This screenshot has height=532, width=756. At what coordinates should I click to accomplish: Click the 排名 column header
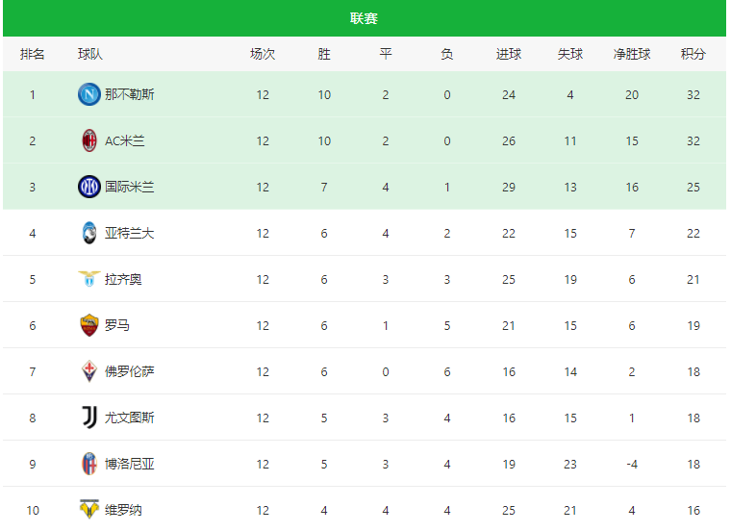click(33, 54)
